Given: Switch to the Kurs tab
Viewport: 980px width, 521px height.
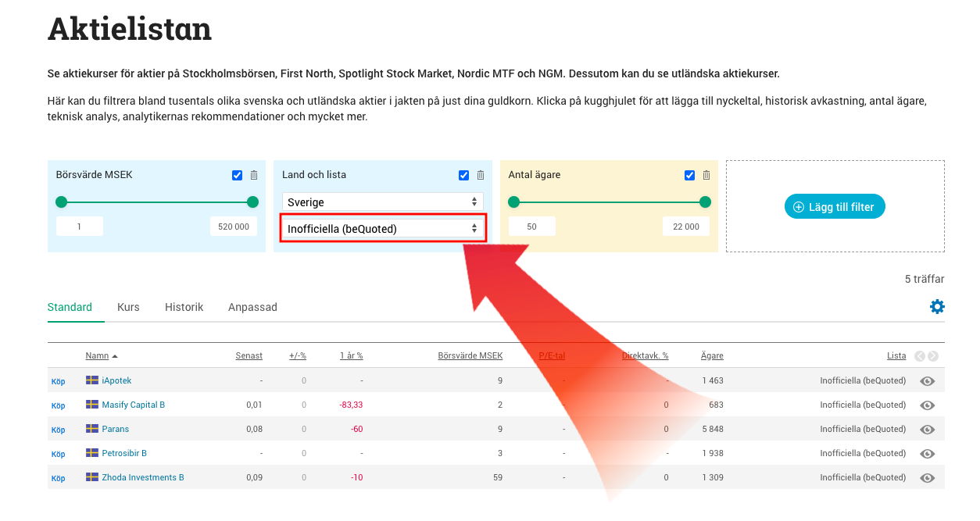Looking at the screenshot, I should 128,307.
